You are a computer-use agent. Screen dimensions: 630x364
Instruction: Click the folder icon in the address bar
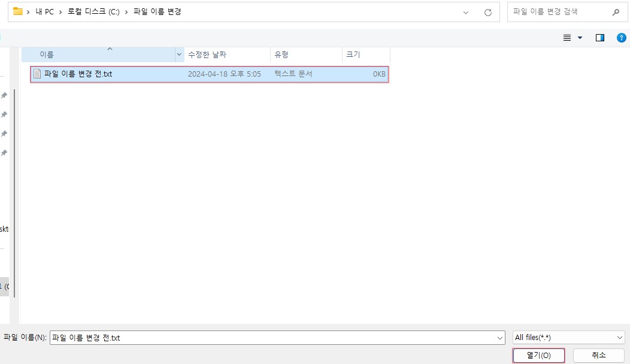click(17, 11)
